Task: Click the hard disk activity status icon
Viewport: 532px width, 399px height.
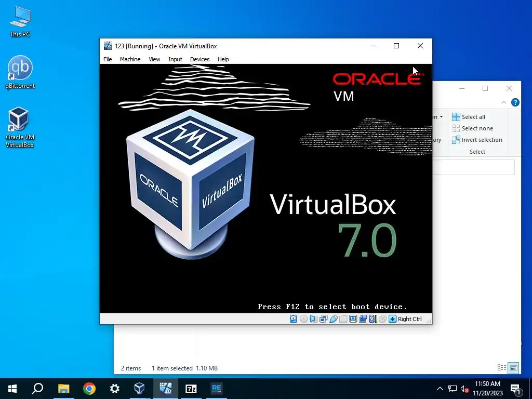Action: point(294,319)
